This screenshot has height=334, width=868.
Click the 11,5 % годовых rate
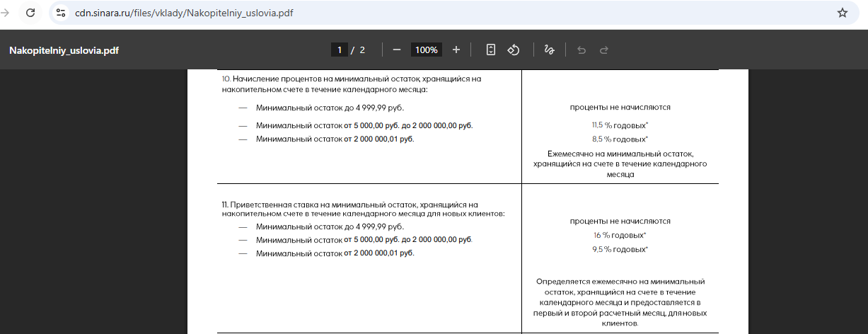pos(620,125)
